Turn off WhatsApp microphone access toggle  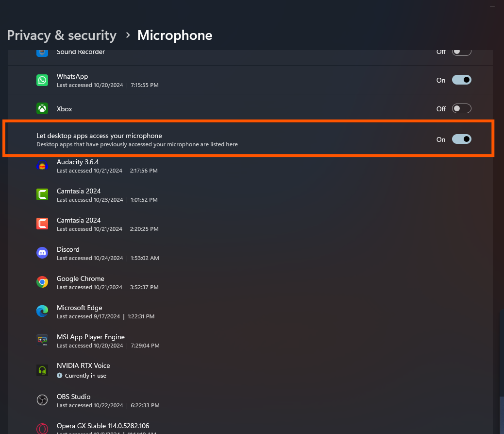(461, 80)
